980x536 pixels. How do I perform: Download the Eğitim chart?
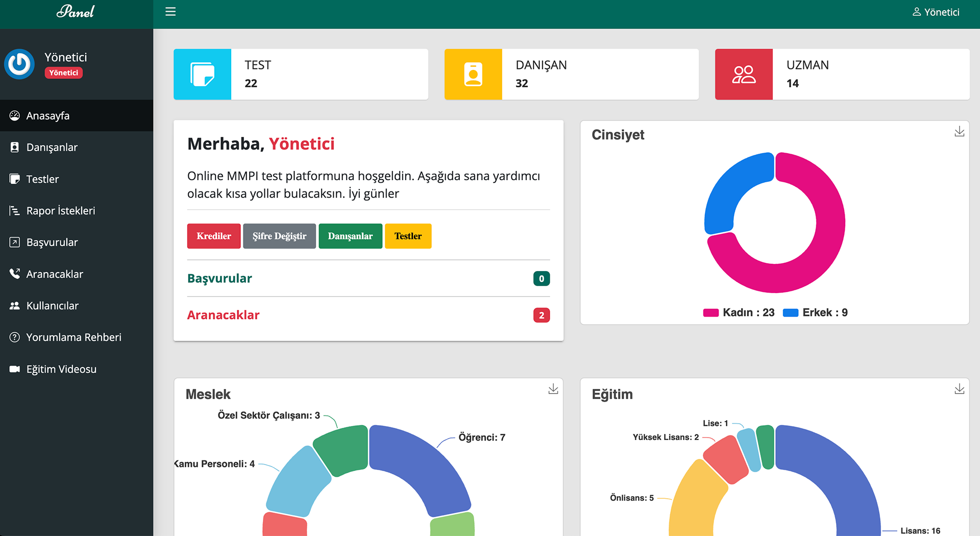960,389
